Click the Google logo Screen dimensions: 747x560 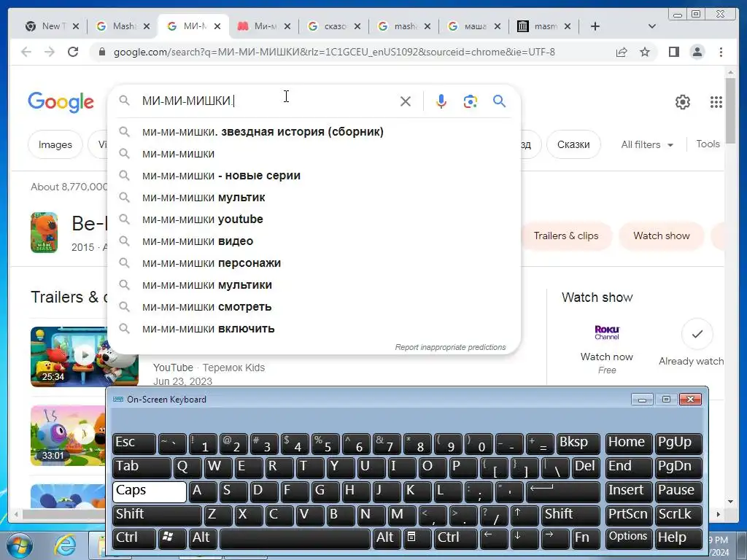pyautogui.click(x=61, y=102)
